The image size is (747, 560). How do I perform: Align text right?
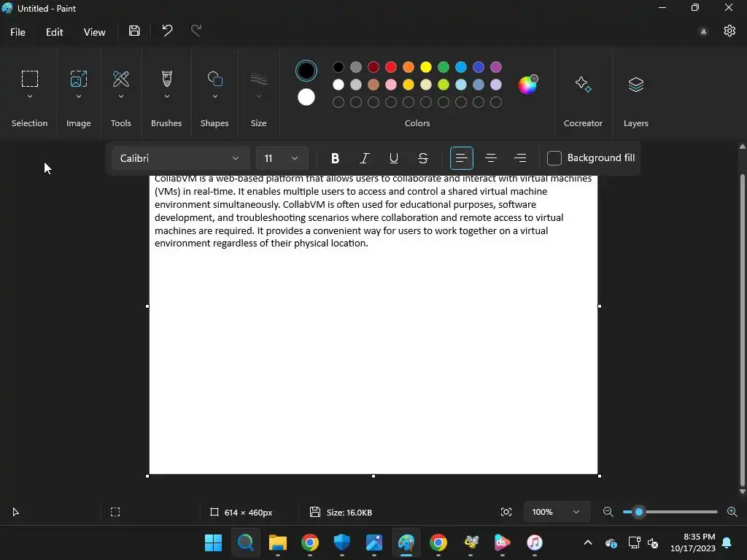(520, 158)
